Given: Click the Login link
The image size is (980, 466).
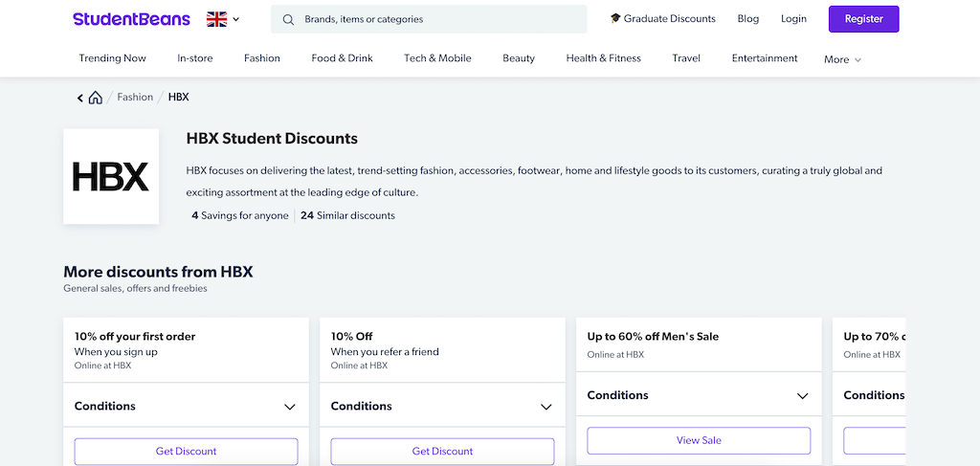Looking at the screenshot, I should tap(793, 19).
